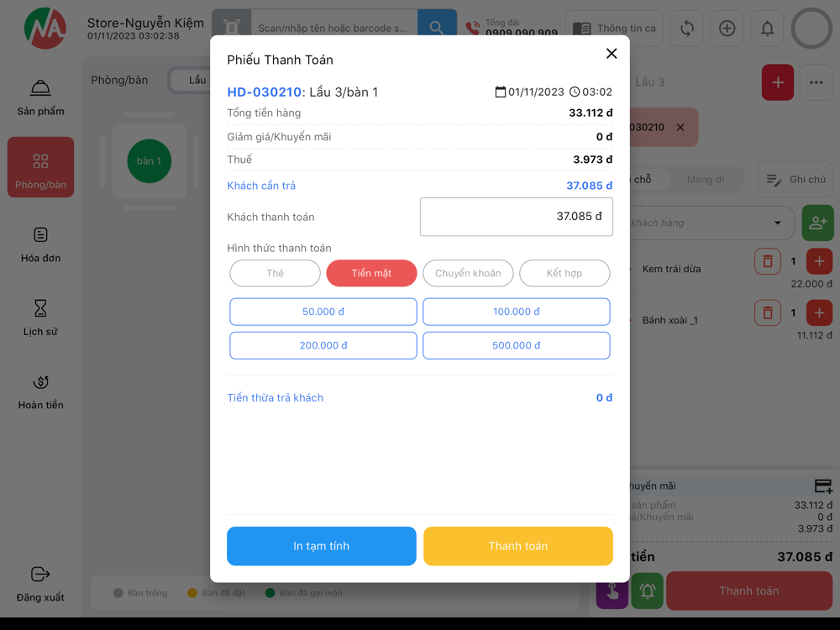Open Ghi chú note button

pos(795,180)
